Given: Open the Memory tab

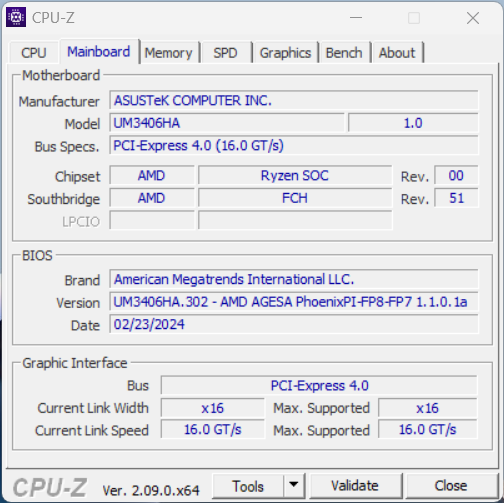Looking at the screenshot, I should coord(168,53).
